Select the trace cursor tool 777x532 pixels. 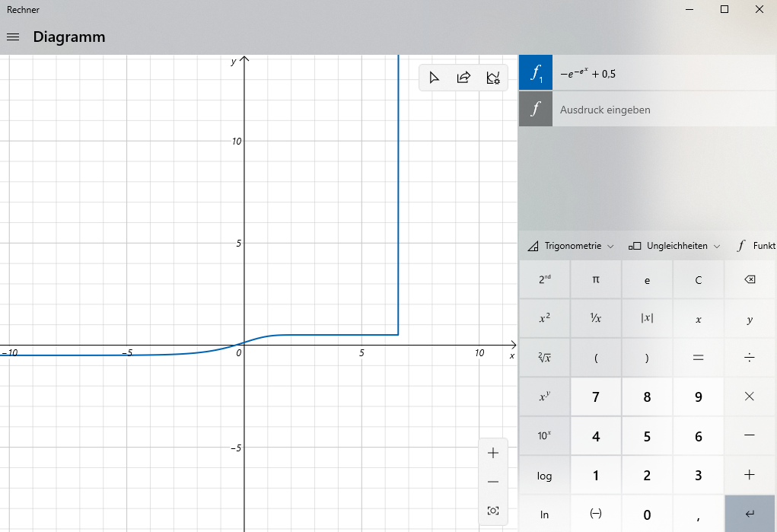point(434,78)
